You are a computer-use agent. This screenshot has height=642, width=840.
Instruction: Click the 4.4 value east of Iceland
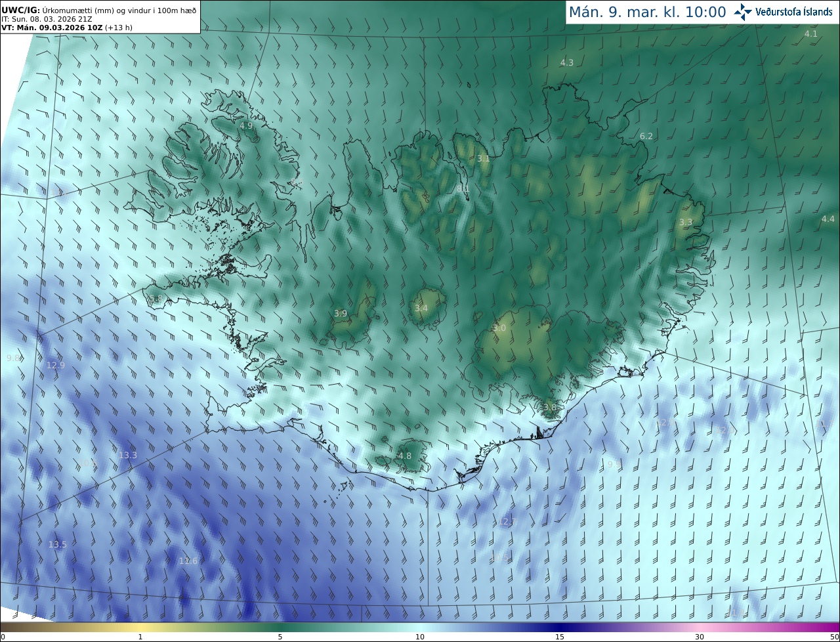tap(828, 219)
